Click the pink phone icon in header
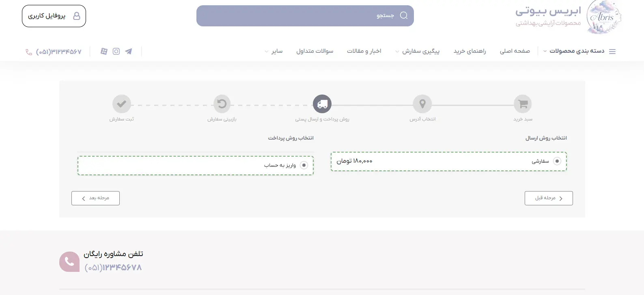644x295 pixels. click(x=29, y=52)
